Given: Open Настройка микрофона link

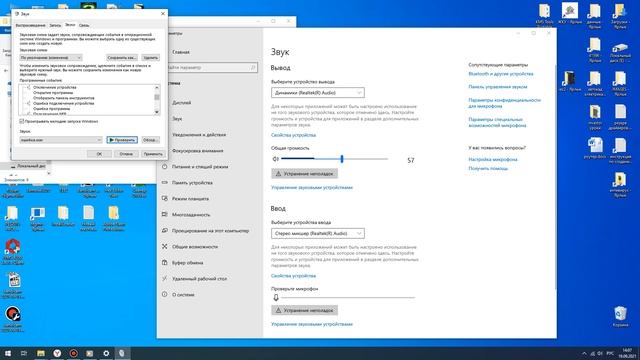Looking at the screenshot, I should point(493,159).
